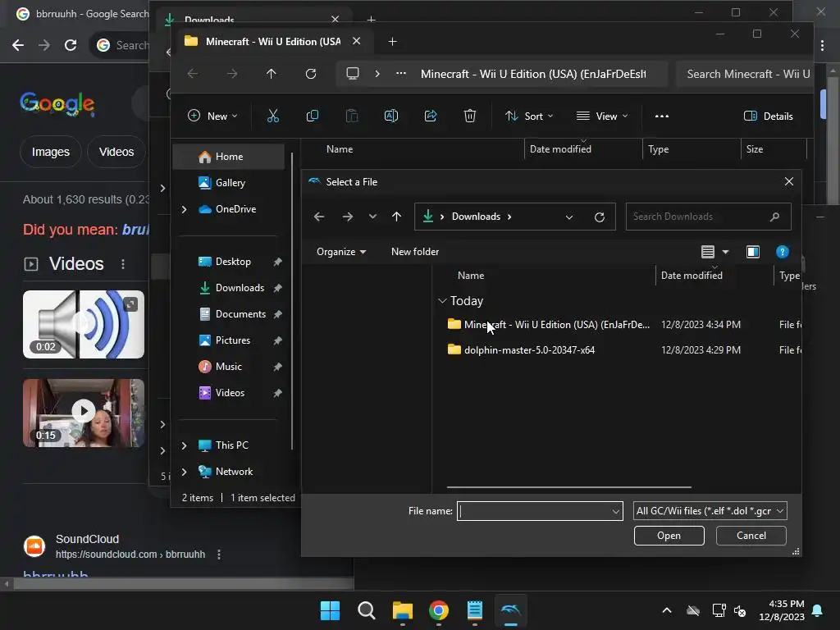Click Refresh icon in Explorer address bar
This screenshot has height=630, width=840.
(311, 73)
